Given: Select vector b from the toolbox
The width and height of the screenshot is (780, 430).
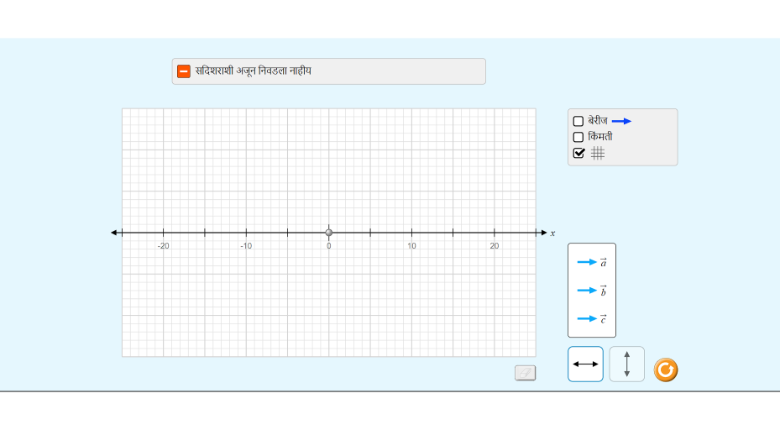Looking at the screenshot, I should click(591, 290).
